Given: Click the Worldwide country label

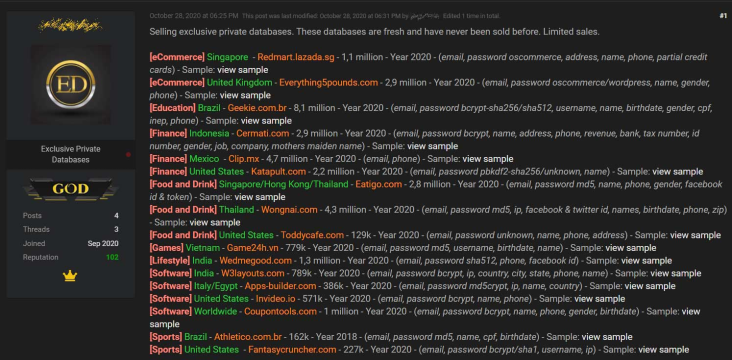Looking at the screenshot, I should pyautogui.click(x=215, y=311).
